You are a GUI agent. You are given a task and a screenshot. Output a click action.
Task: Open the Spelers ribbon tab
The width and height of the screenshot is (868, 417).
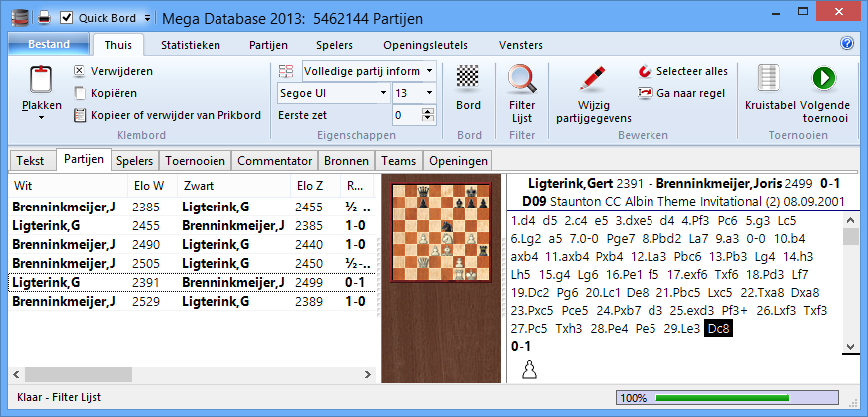pos(334,45)
